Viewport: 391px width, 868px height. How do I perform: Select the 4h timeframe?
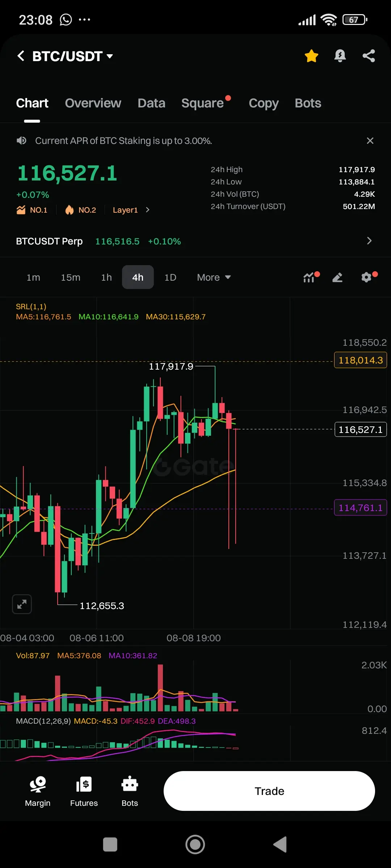138,277
